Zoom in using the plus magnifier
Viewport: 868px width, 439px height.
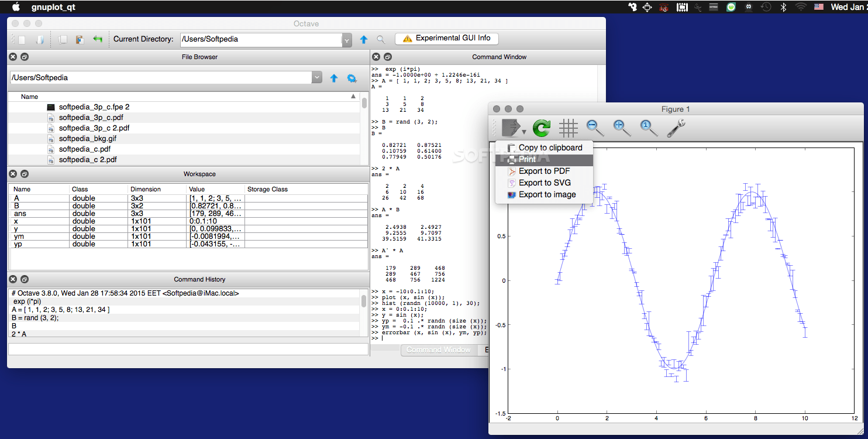(621, 128)
